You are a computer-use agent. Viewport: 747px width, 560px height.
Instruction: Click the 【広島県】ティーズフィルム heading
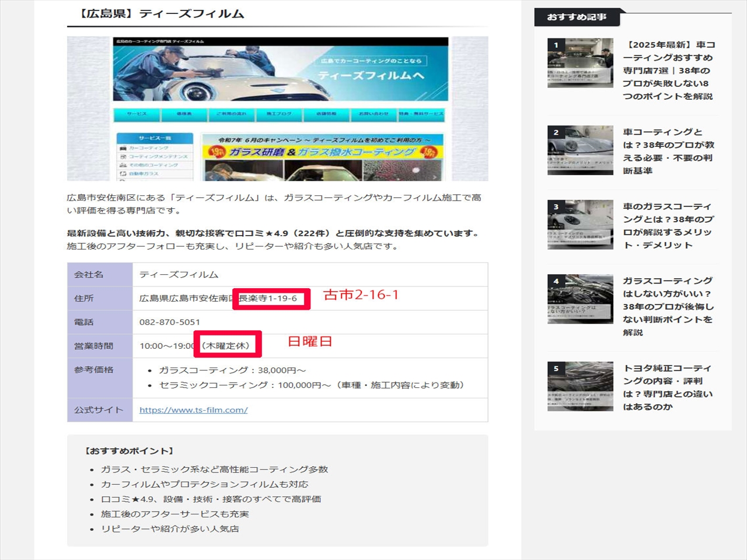click(162, 13)
